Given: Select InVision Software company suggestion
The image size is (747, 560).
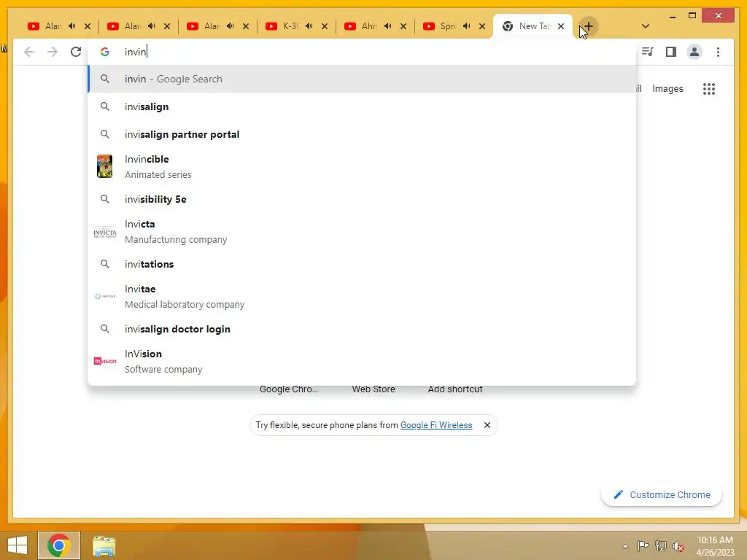Looking at the screenshot, I should (362, 362).
